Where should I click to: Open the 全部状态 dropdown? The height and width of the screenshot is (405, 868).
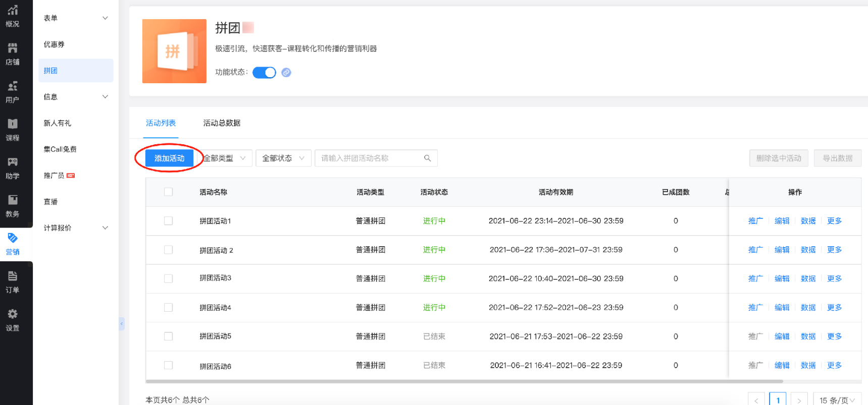coord(283,158)
